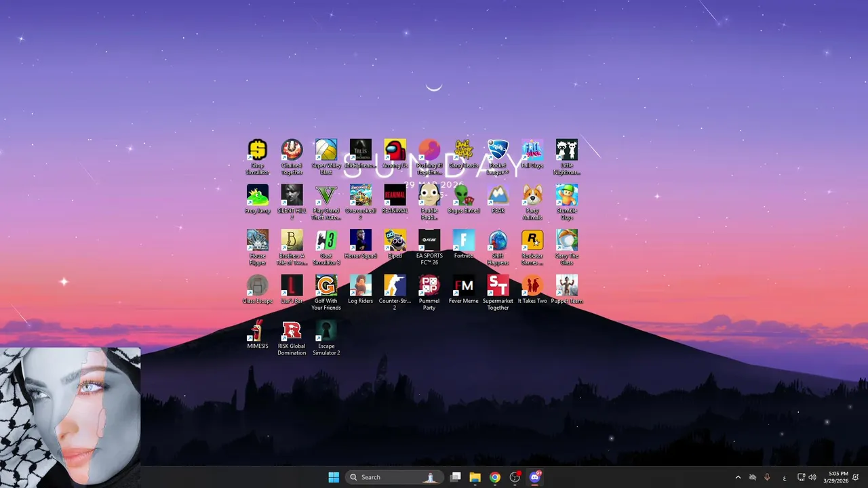This screenshot has height=488, width=868.
Task: Open the OBS Studio taskbar icon
Action: [515, 477]
